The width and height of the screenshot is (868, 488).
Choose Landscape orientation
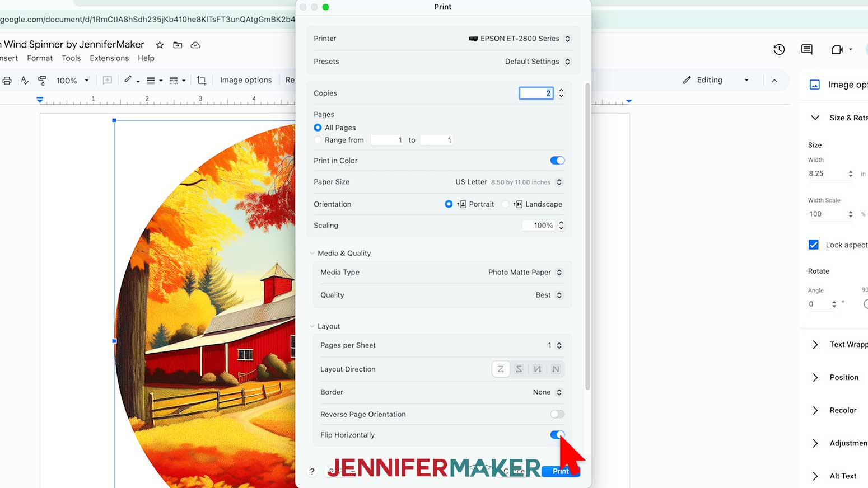click(505, 204)
